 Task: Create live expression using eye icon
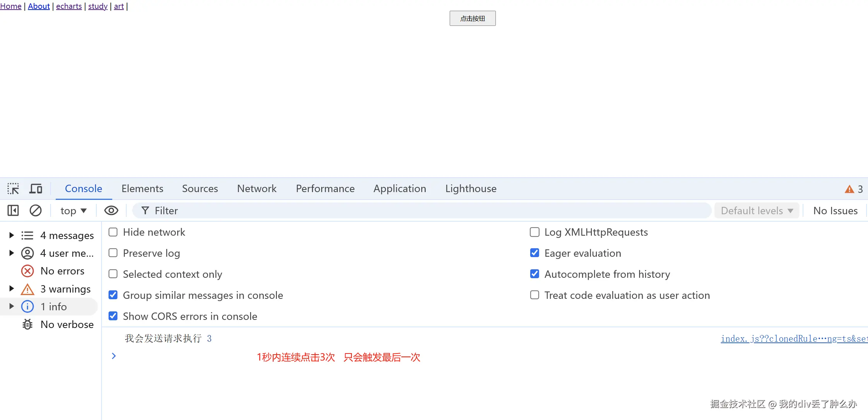[111, 211]
